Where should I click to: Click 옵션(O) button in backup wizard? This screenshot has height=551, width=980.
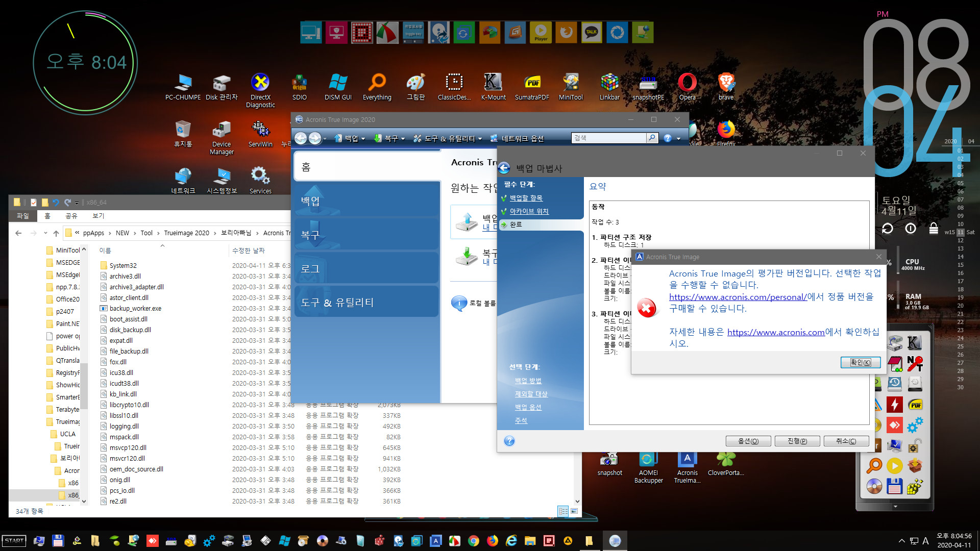[748, 441]
